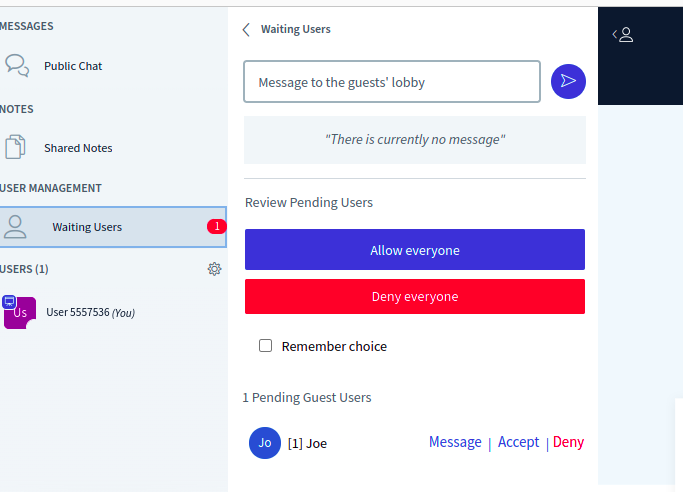Click the purple User 5557536 avatar

point(19,312)
